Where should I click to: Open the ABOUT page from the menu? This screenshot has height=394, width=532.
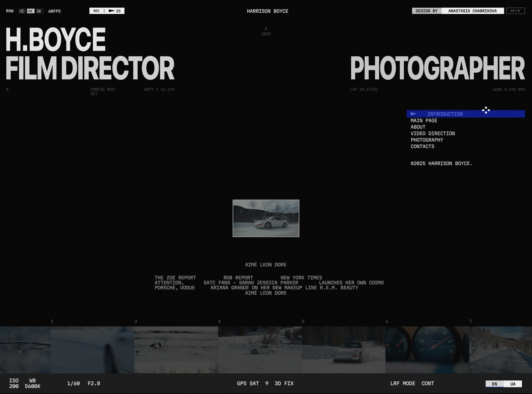418,127
